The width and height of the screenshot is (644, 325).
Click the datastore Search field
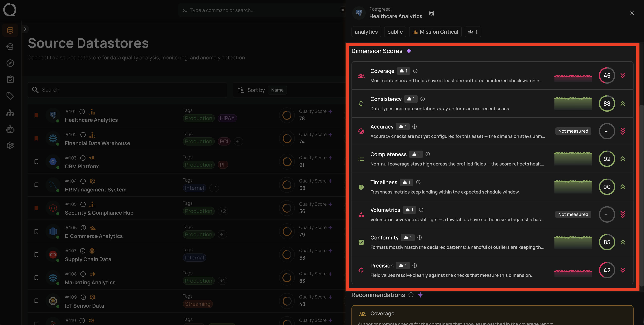pos(127,90)
